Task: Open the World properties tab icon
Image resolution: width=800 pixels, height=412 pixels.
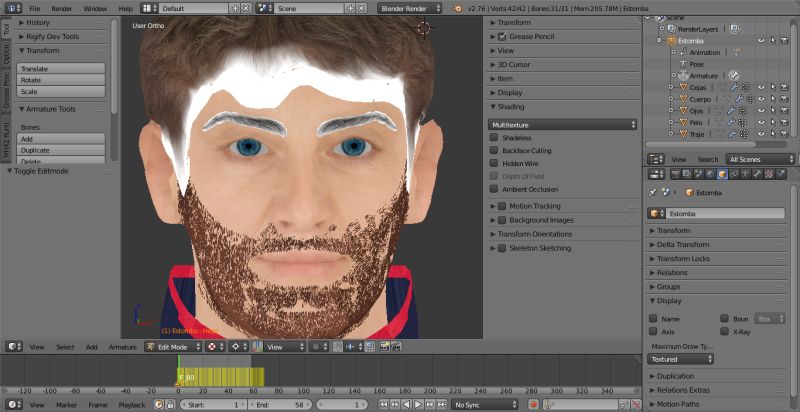Action: pos(711,174)
